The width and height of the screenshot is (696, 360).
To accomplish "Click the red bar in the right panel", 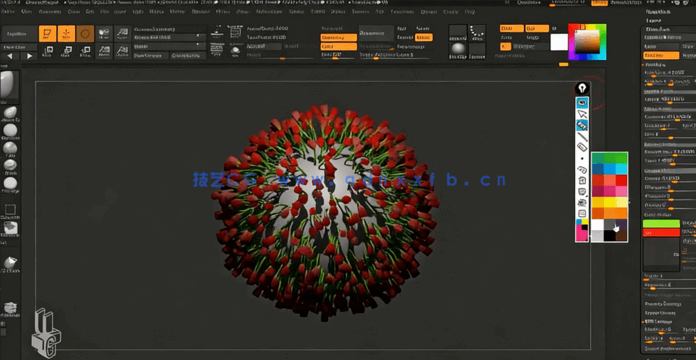I will click(661, 233).
